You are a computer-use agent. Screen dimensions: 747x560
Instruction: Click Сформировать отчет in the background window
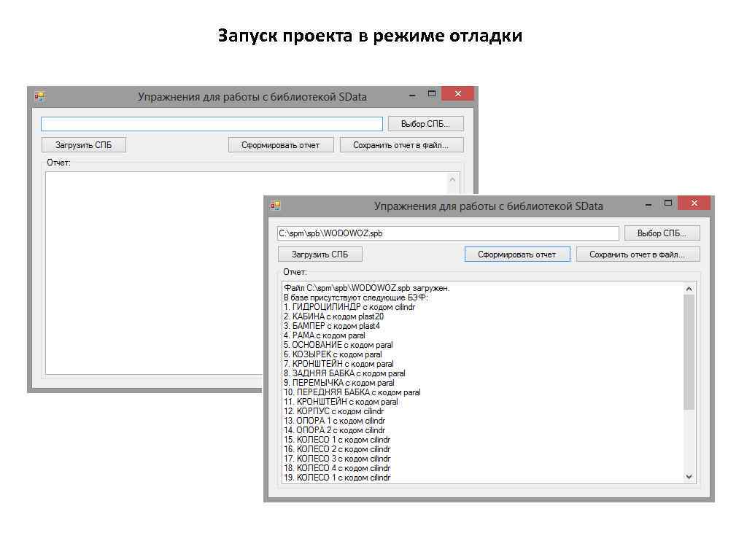(281, 144)
